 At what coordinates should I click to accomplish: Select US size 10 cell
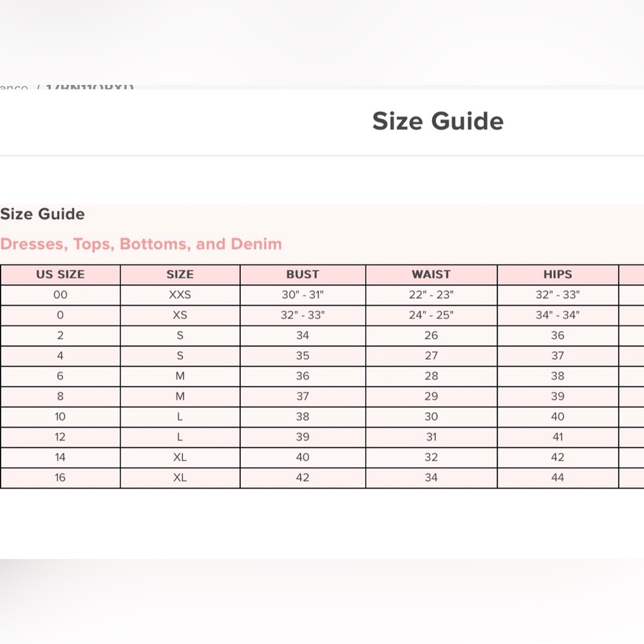(60, 417)
